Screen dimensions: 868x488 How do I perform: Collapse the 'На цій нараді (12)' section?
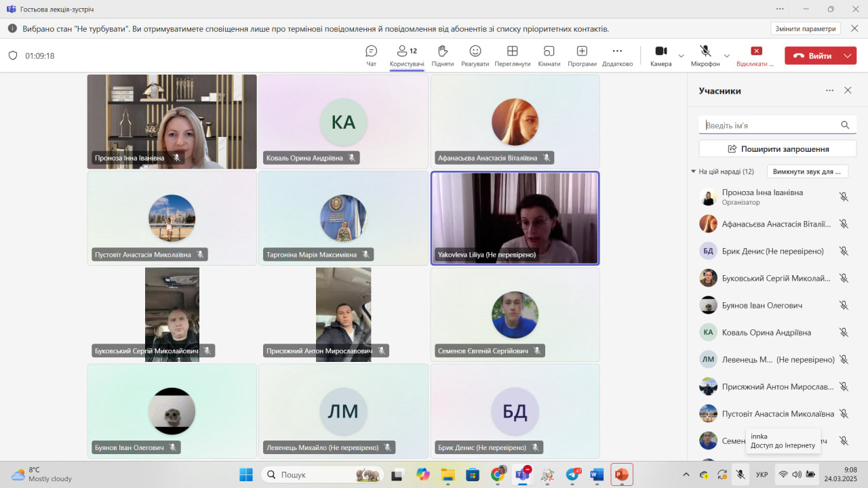tap(693, 171)
